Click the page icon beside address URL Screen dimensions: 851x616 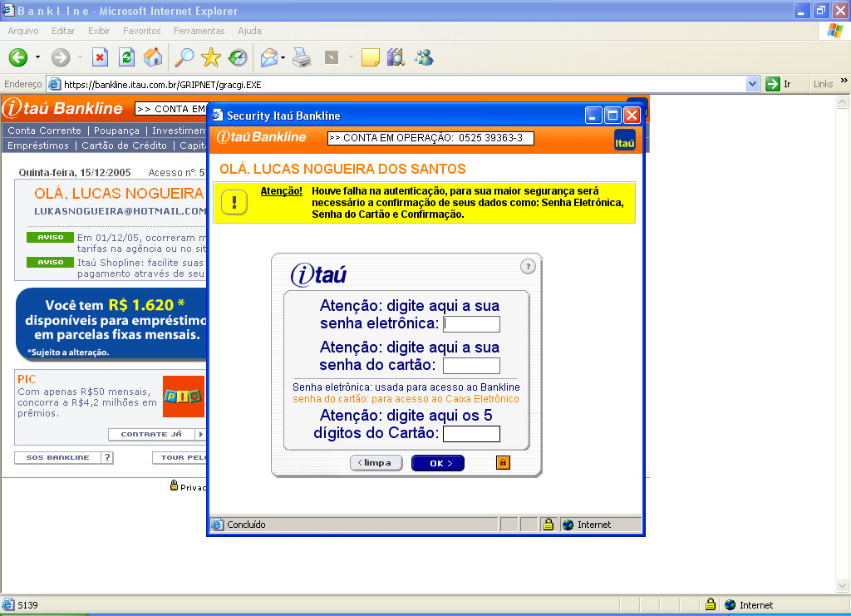coord(54,84)
